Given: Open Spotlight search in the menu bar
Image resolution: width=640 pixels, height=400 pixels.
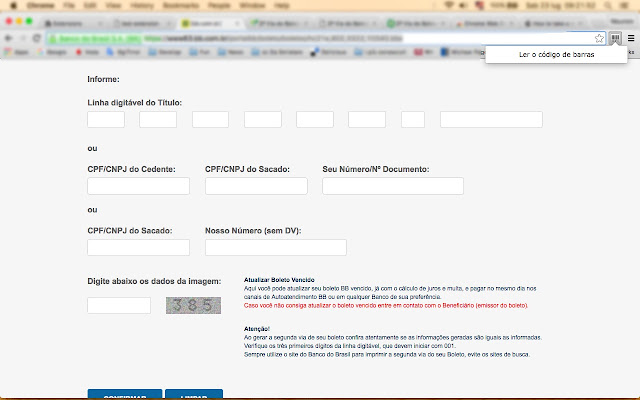Looking at the screenshot, I should [x=608, y=6].
